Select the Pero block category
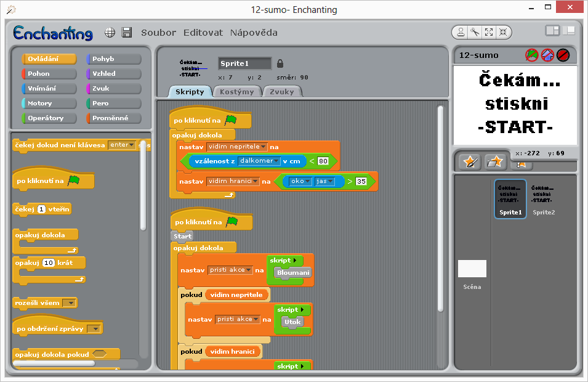This screenshot has height=382, width=588. (114, 103)
